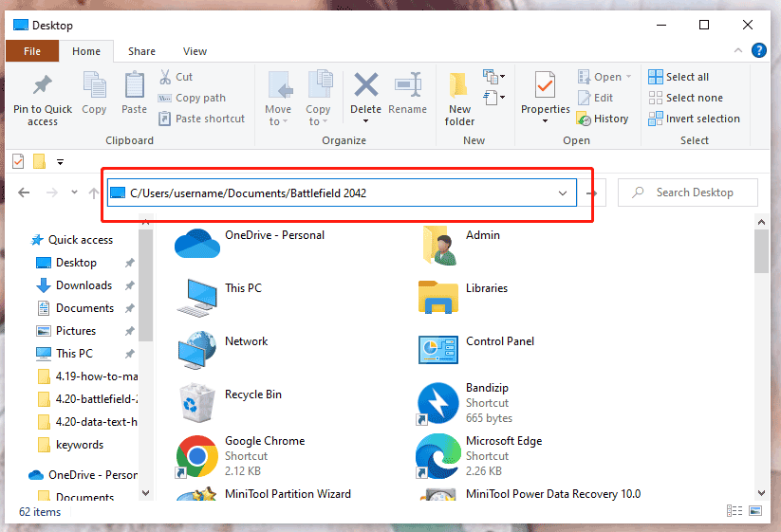The image size is (781, 532).
Task: Click Pin to Quick access icon
Action: [43, 85]
